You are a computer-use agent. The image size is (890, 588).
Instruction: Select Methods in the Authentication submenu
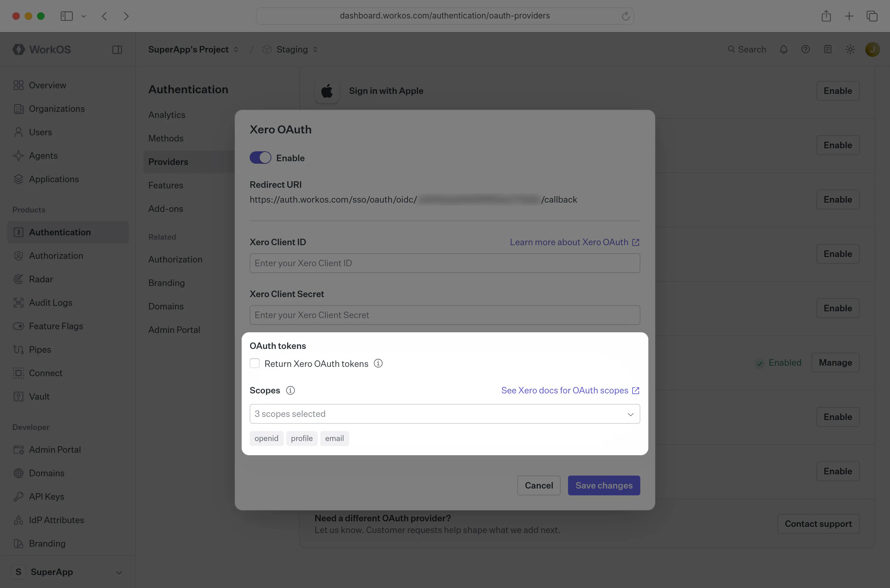pyautogui.click(x=166, y=138)
